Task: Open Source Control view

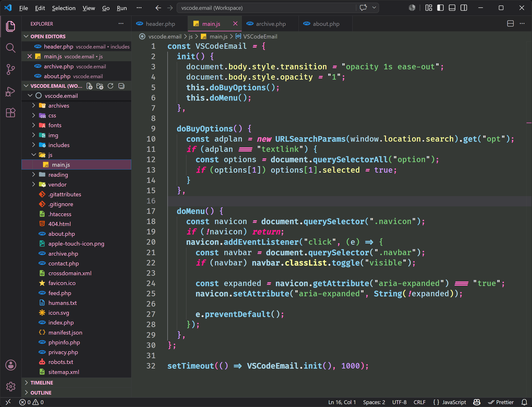Action: (11, 70)
